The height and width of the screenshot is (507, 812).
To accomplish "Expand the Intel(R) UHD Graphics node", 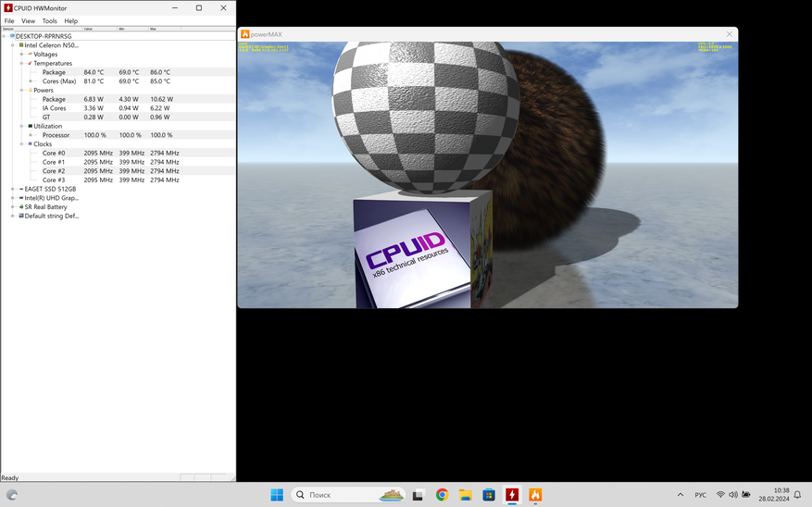I will pos(13,198).
